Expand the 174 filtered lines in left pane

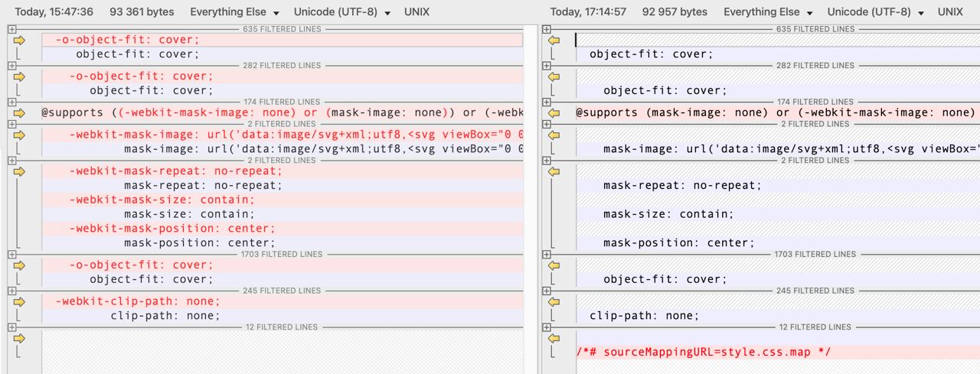(11, 102)
